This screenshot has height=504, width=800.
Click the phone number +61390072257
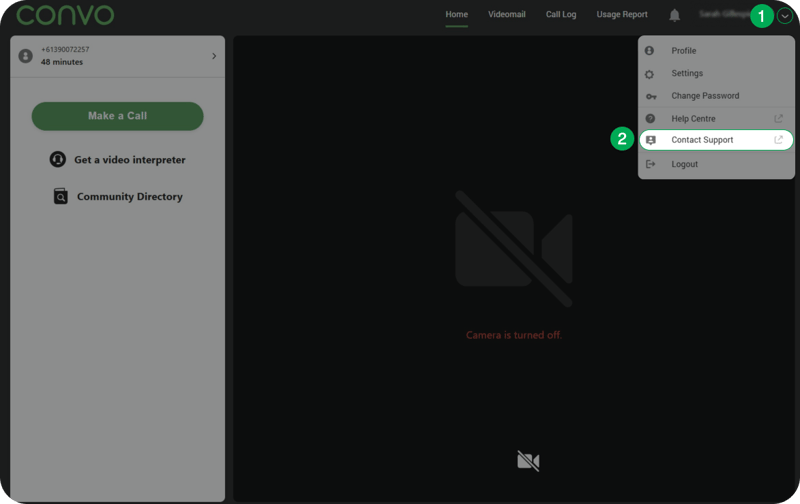click(65, 49)
